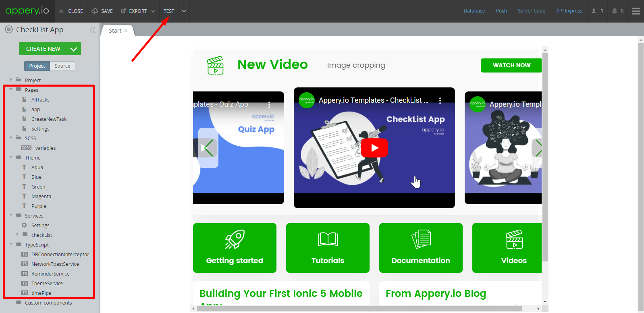Open the app page

pyautogui.click(x=35, y=110)
